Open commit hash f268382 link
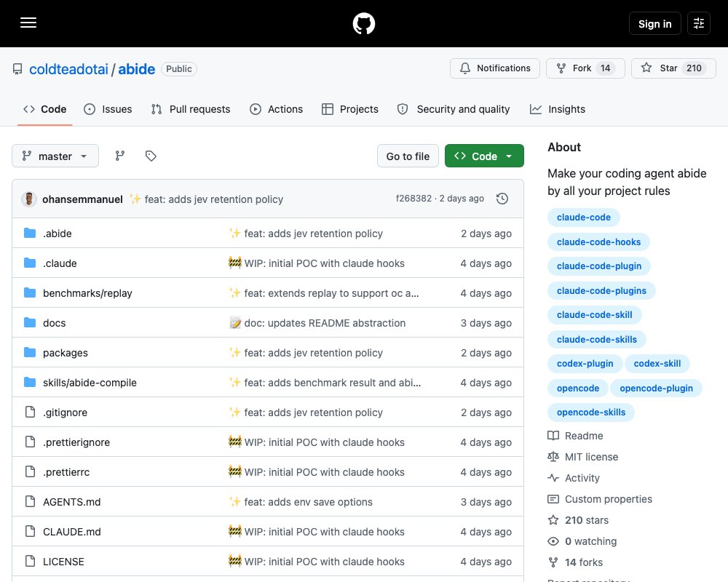This screenshot has width=728, height=582. click(x=414, y=199)
